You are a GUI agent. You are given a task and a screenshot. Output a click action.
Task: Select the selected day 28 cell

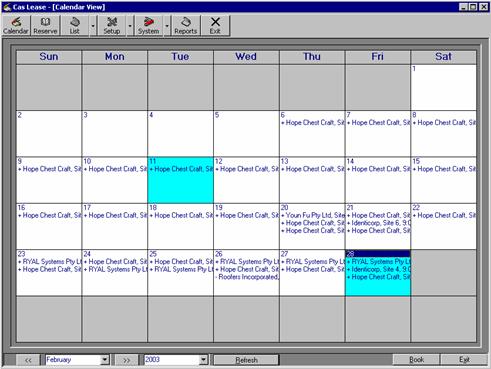click(378, 273)
